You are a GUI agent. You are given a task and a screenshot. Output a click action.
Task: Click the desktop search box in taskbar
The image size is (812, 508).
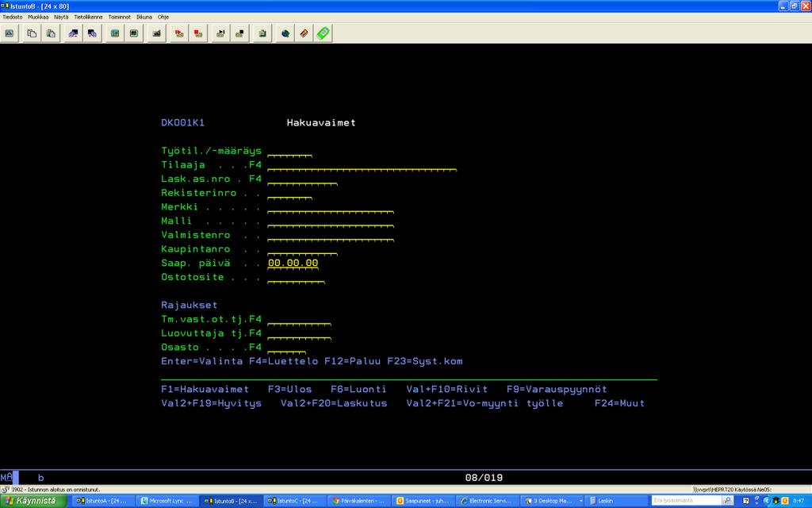(x=688, y=501)
